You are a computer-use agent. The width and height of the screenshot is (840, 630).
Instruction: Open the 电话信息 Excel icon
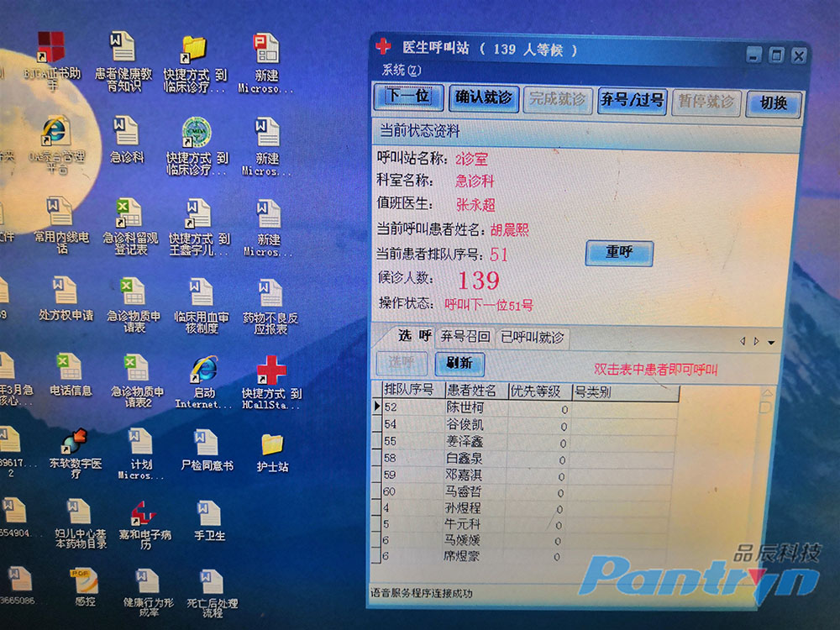click(71, 375)
